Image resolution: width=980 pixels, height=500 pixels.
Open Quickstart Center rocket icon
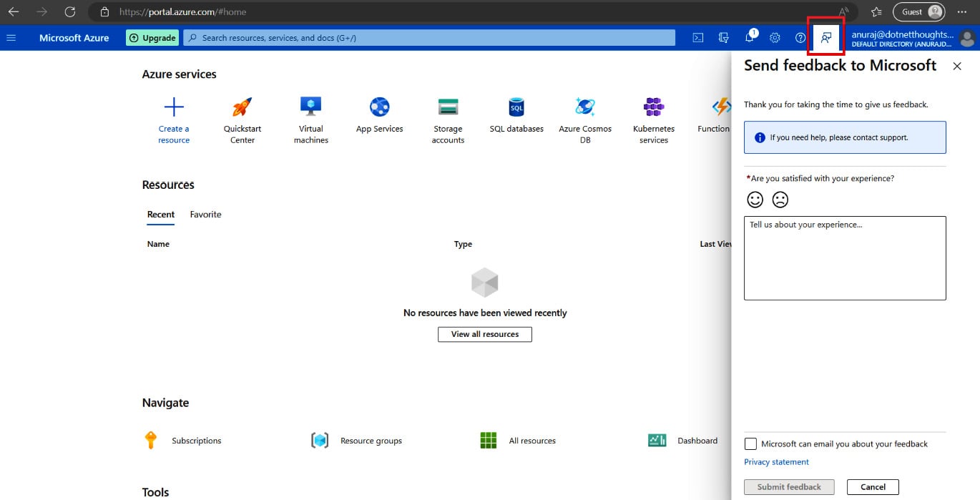(242, 107)
